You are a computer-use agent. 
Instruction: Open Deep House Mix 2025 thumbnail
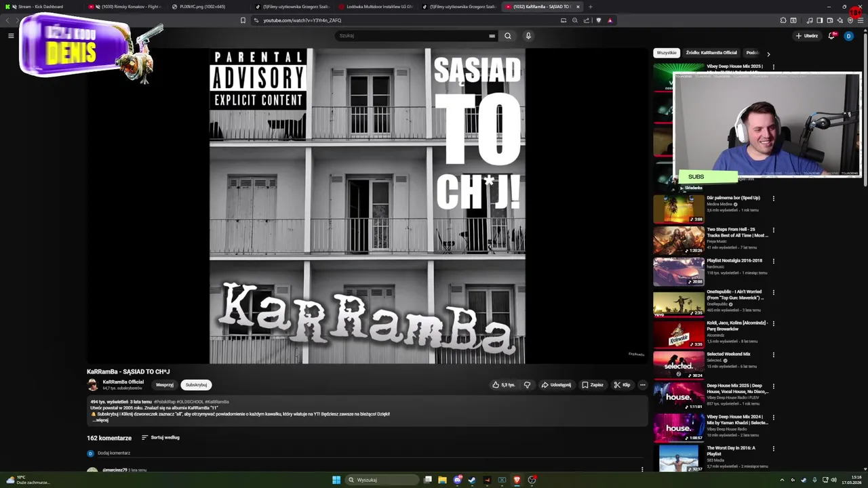(679, 398)
